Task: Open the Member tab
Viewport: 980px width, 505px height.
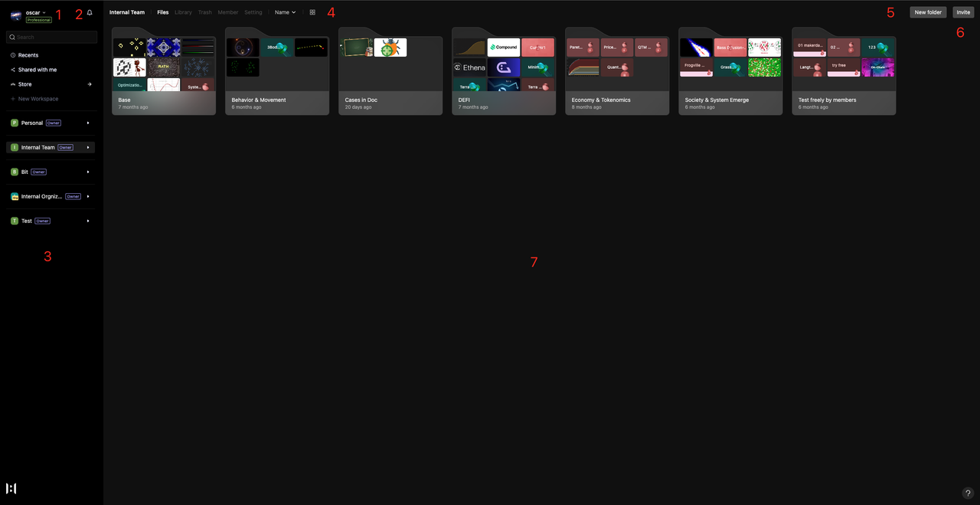Action: point(227,12)
